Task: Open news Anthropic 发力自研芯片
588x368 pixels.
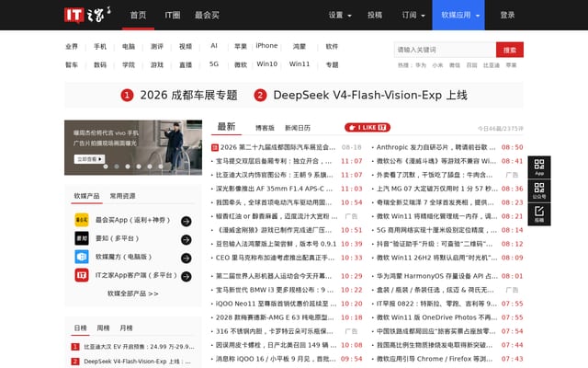Action: point(436,147)
